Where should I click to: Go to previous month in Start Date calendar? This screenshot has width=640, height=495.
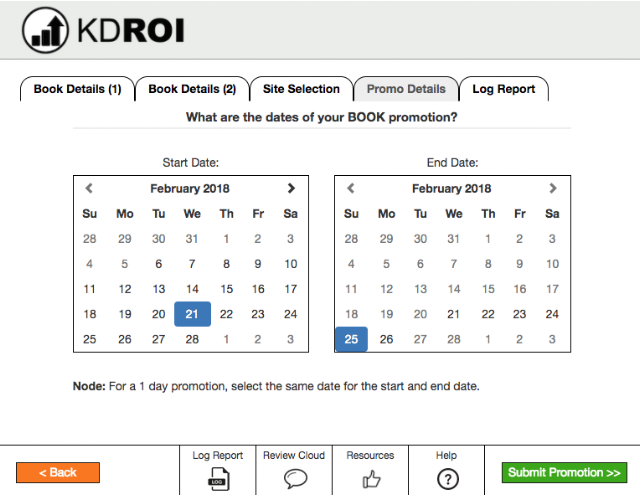coord(89,188)
